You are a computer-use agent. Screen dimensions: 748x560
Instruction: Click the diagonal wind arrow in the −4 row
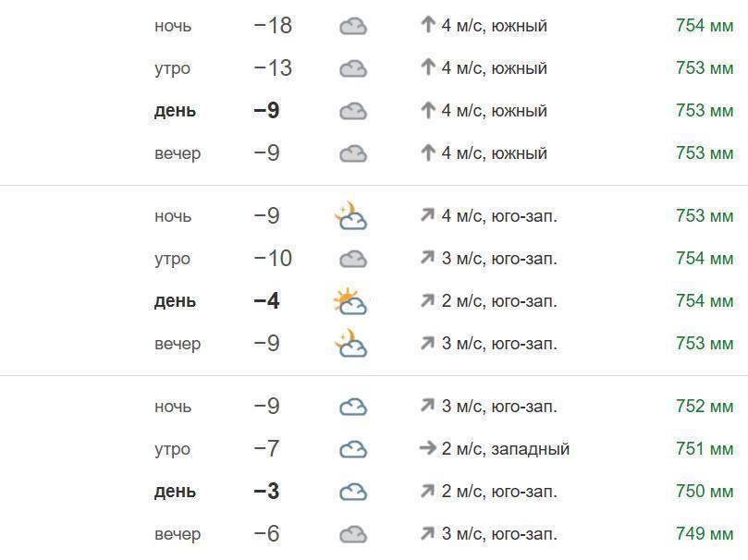click(x=427, y=301)
